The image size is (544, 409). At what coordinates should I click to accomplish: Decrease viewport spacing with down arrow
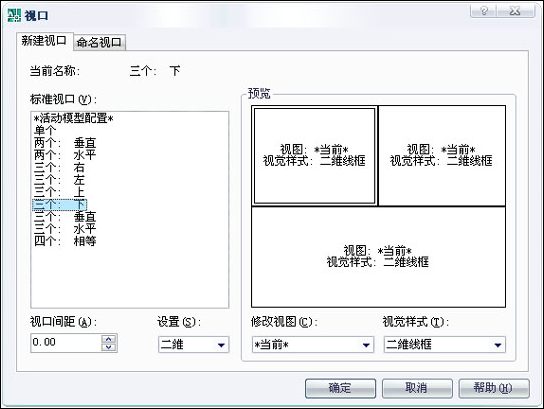109,347
